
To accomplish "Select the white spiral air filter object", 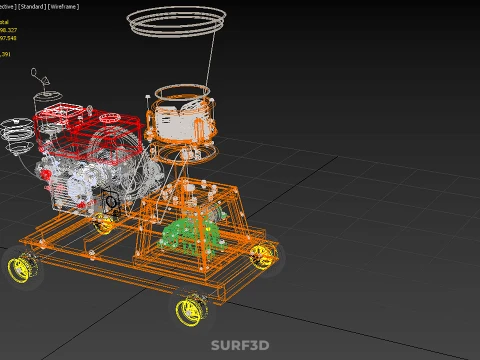I will pyautogui.click(x=17, y=136).
